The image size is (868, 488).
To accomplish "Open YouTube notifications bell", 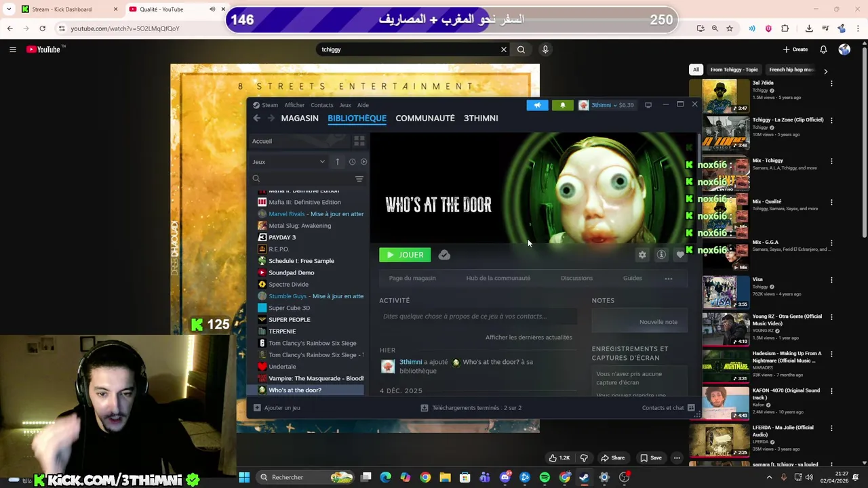I will click(x=823, y=49).
